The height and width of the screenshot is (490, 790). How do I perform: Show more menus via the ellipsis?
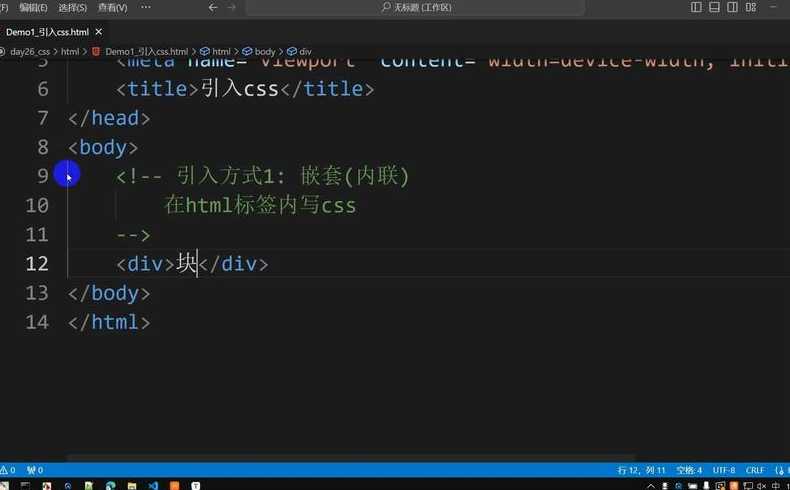point(146,7)
